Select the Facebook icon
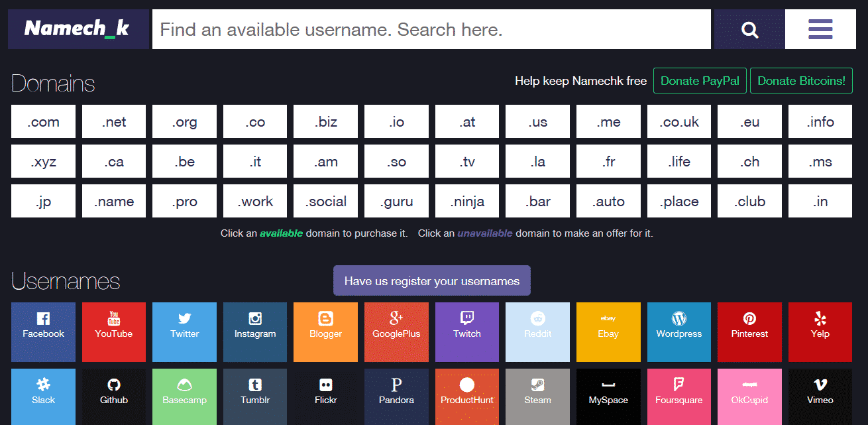Image resolution: width=868 pixels, height=425 pixels. 43,332
